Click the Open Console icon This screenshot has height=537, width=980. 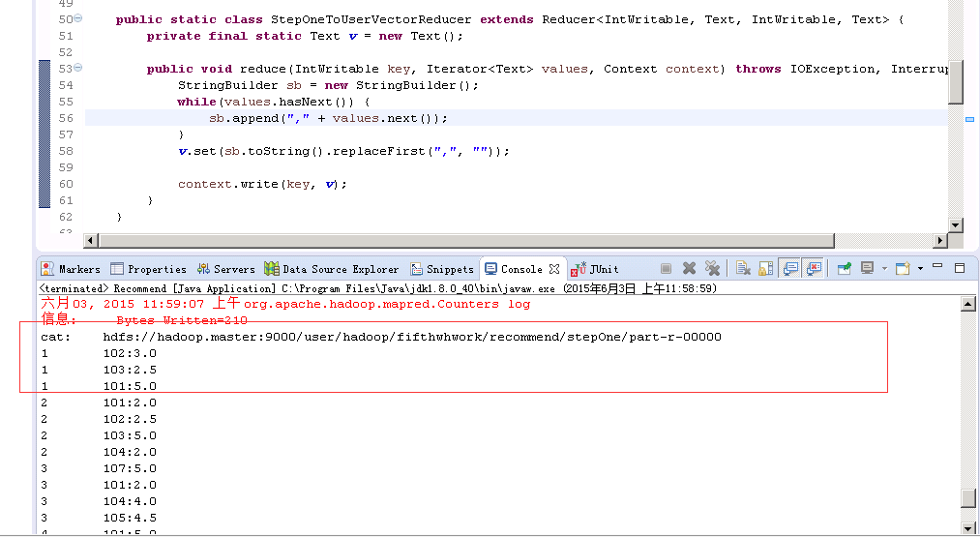(903, 269)
